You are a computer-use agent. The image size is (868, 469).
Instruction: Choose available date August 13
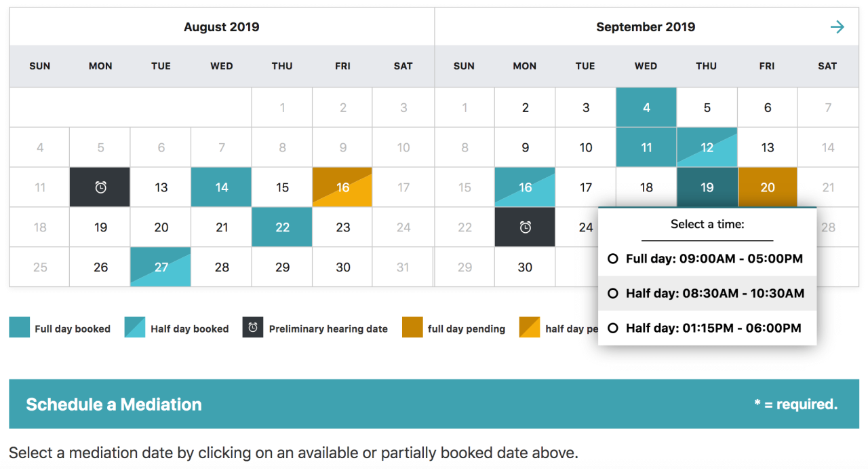(x=161, y=187)
